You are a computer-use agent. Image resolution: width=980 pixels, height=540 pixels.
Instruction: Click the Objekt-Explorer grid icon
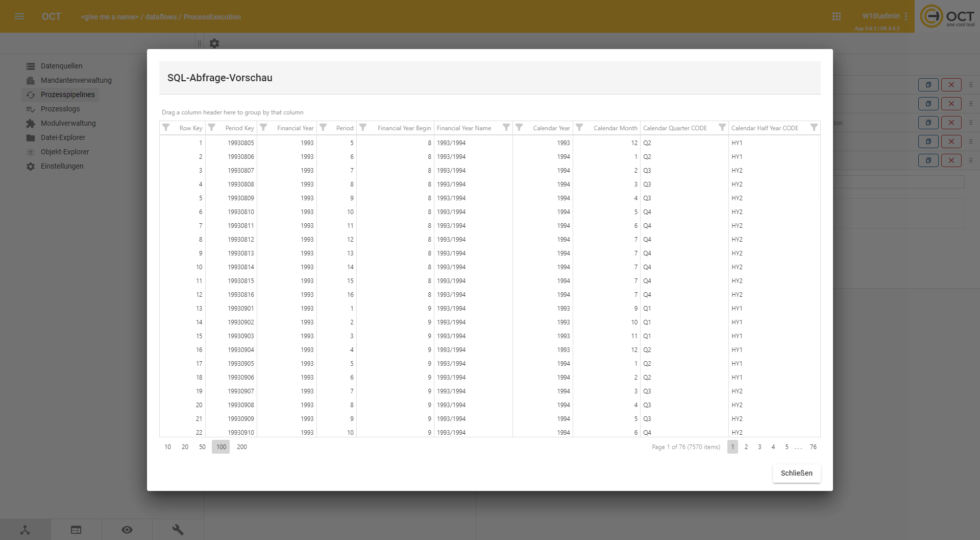pyautogui.click(x=30, y=152)
